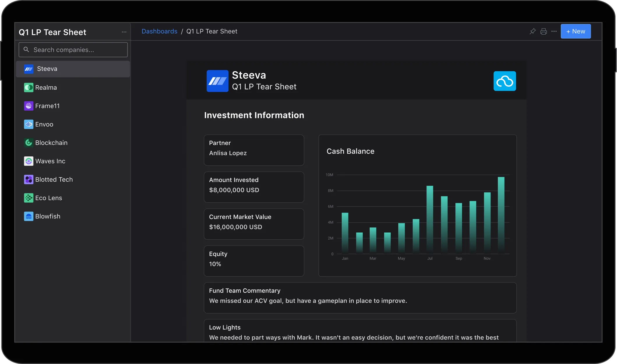Select Blockchain company entry
The height and width of the screenshot is (364, 617).
[73, 143]
